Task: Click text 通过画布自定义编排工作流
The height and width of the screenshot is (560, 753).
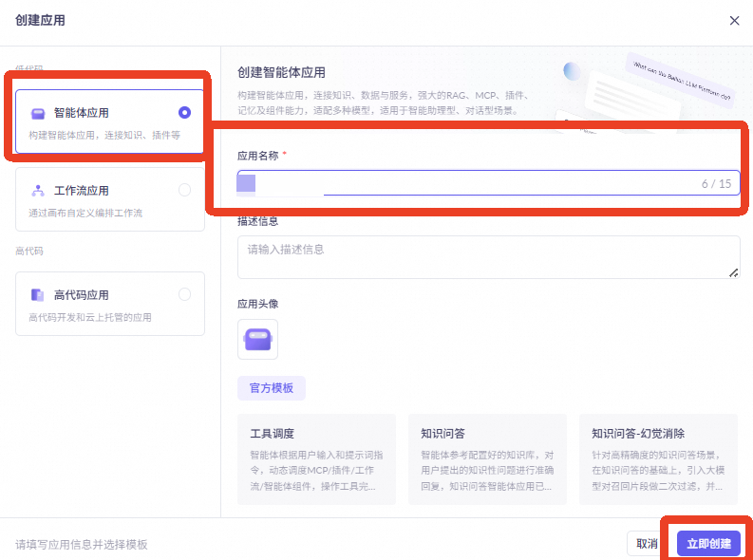Action: [x=85, y=213]
